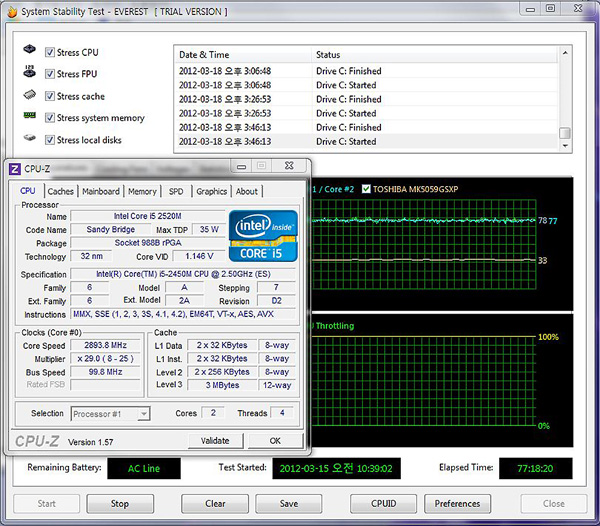Click the Multiplier value x 29.0 ( 8 - 25 )
The height and width of the screenshot is (526, 600).
[105, 358]
